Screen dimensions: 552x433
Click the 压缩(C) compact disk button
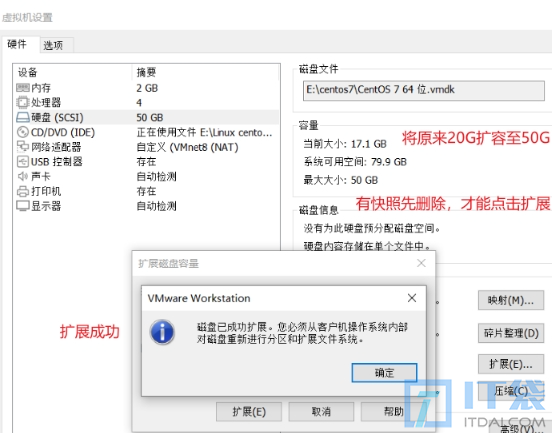click(x=511, y=391)
